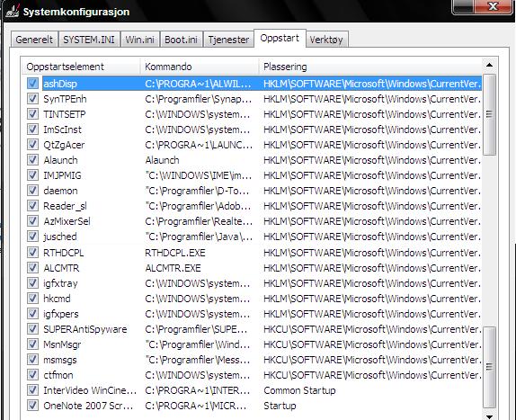Toggle the ctfmon checkbox
516x420 pixels.
(x=32, y=374)
